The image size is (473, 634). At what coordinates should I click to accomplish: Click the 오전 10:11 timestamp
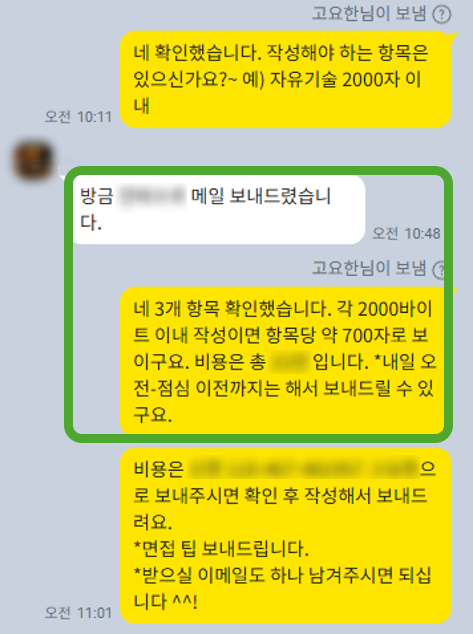tap(78, 117)
